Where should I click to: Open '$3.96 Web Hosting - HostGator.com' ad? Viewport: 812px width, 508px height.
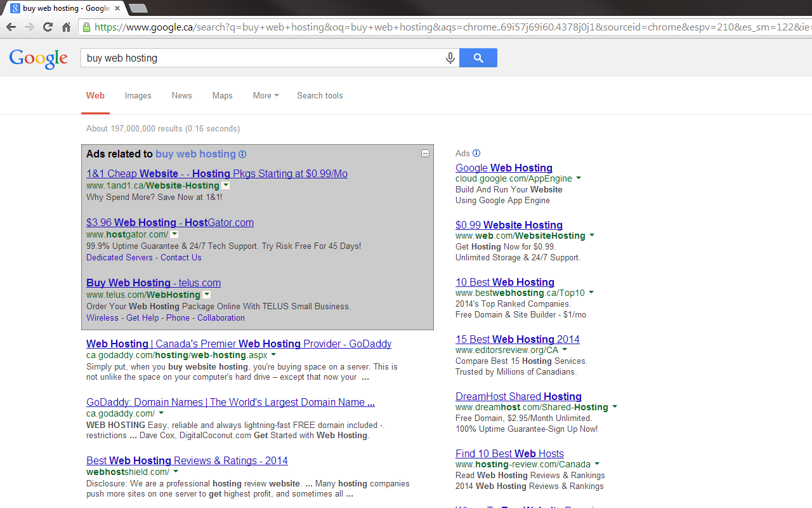coord(170,222)
